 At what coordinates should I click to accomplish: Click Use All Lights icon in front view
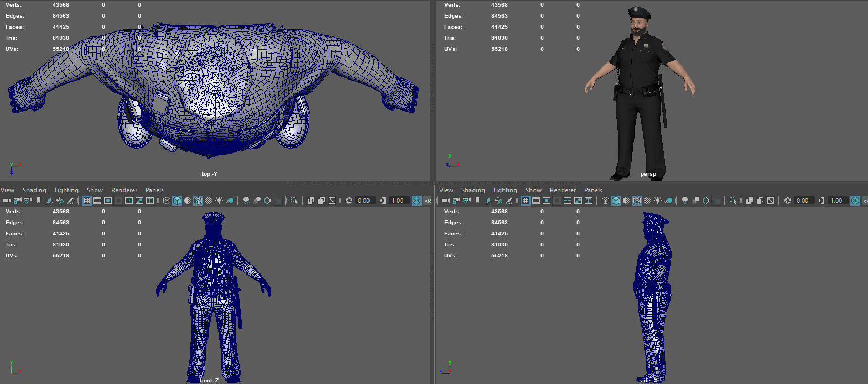(x=219, y=201)
